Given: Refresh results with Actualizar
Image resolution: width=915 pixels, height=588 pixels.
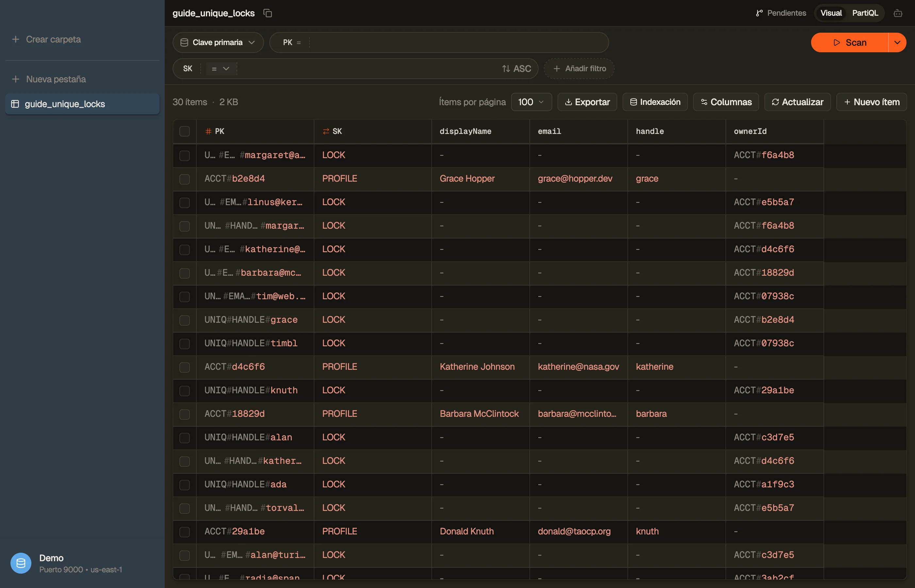Looking at the screenshot, I should tap(797, 102).
